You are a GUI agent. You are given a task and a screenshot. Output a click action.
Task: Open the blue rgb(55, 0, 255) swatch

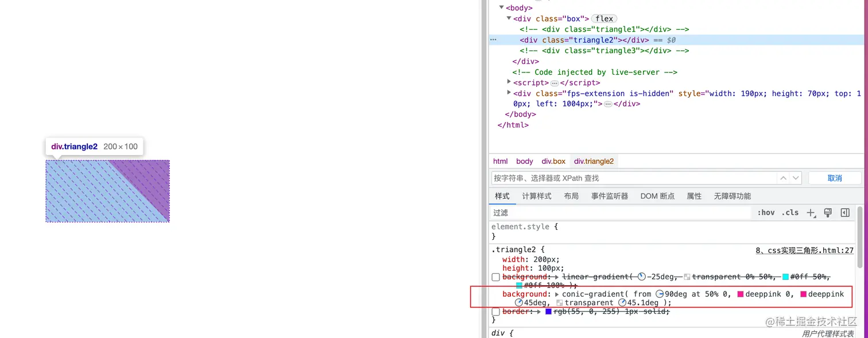548,311
